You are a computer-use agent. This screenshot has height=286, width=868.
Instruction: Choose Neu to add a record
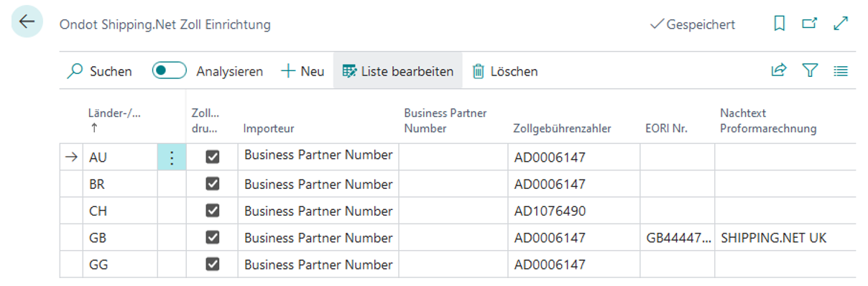point(303,71)
